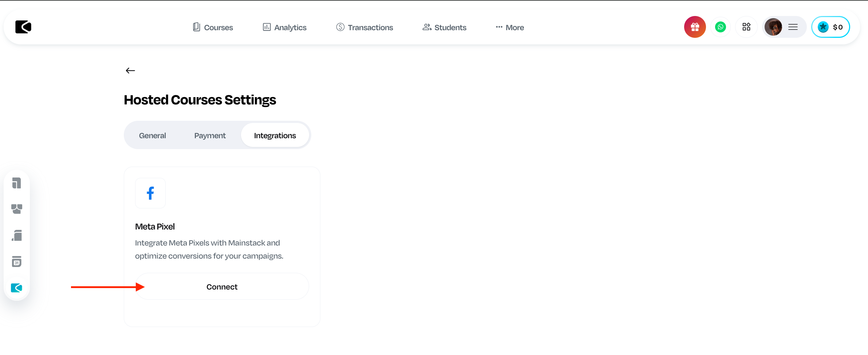The height and width of the screenshot is (355, 868).
Task: Click the back arrow above the title
Action: (130, 71)
